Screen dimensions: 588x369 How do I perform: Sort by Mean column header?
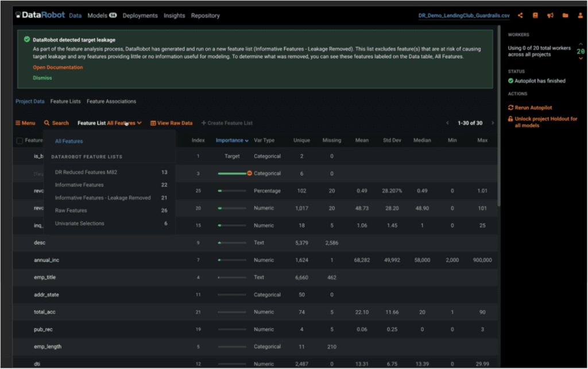coord(362,140)
